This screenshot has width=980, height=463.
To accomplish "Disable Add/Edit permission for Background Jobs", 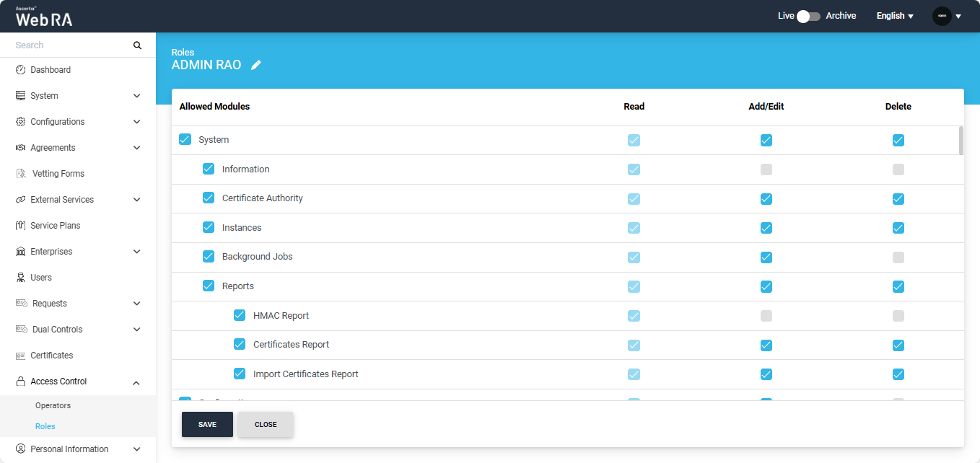I will point(766,257).
